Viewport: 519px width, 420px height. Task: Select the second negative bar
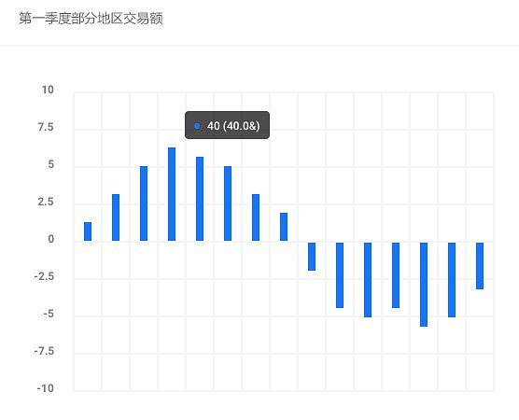(x=340, y=275)
